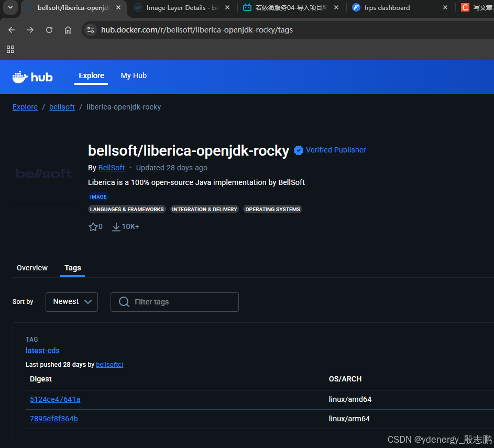Expand the tab search chevron button
Viewport: 494px width, 448px height.
pos(10,7)
